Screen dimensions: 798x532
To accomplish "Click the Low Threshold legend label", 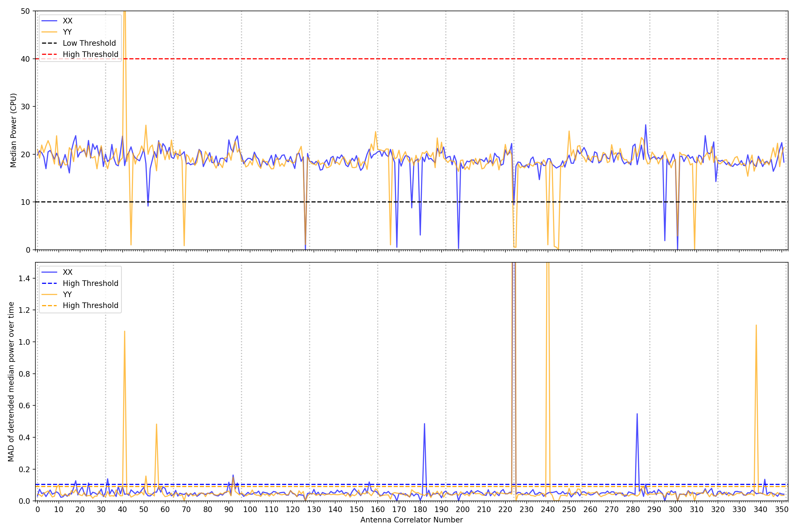I will (89, 43).
